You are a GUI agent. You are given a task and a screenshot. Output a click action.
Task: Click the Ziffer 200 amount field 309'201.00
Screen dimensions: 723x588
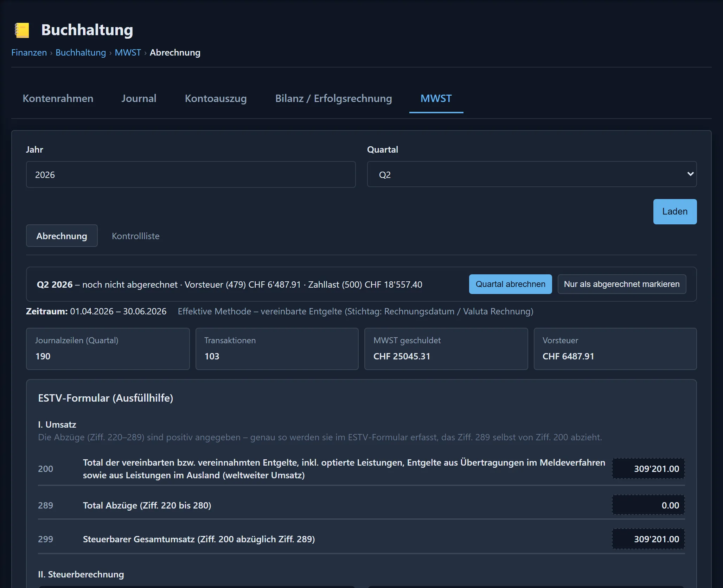[648, 468]
